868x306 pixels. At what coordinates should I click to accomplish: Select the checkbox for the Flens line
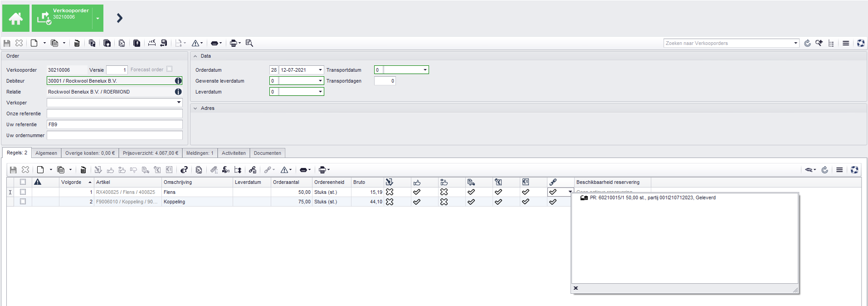(23, 192)
